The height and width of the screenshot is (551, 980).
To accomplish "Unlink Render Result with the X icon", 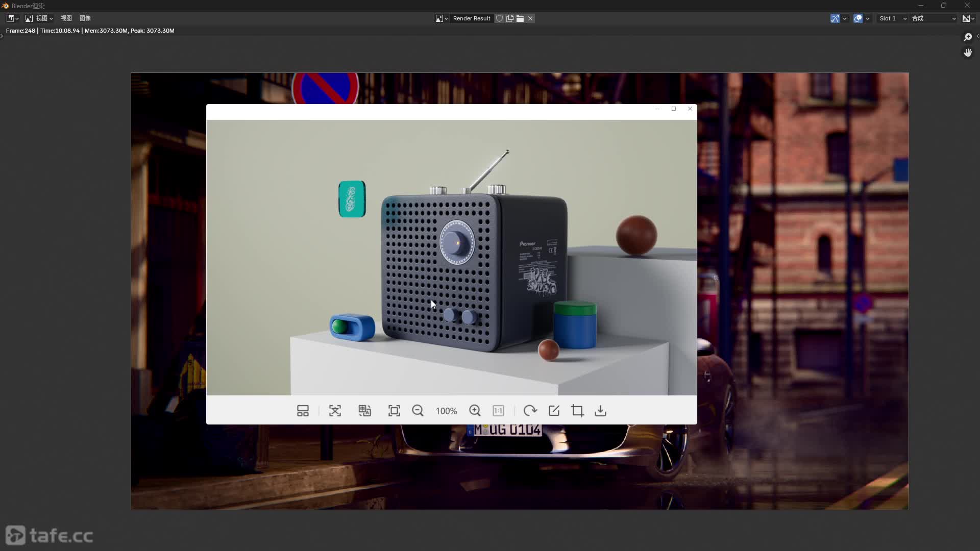I will (530, 18).
